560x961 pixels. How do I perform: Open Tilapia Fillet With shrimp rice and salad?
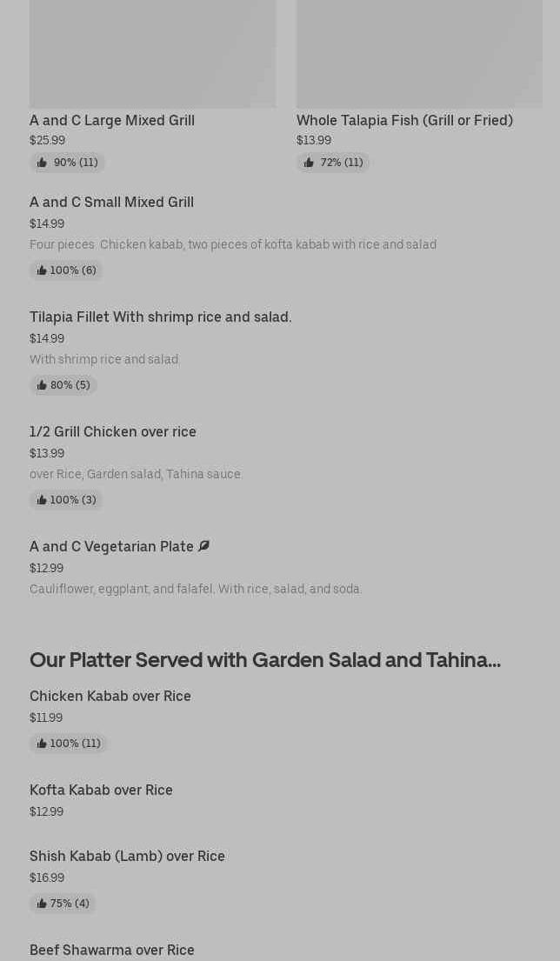(x=160, y=317)
